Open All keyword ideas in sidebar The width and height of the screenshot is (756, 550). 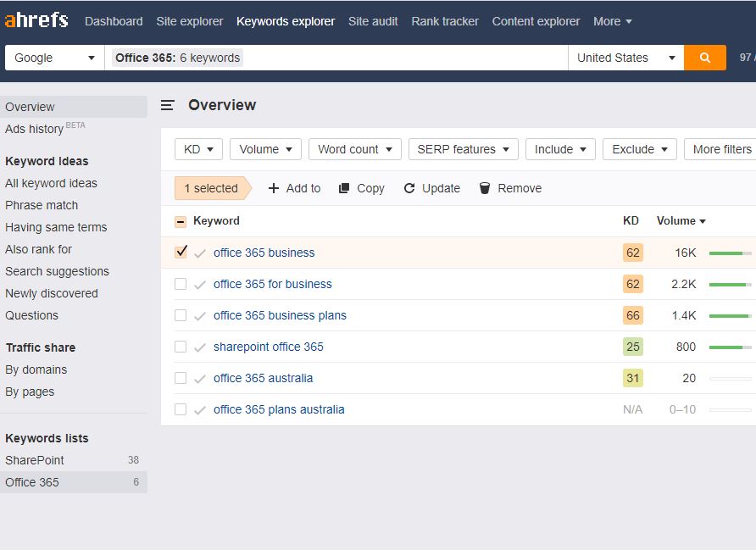51,183
